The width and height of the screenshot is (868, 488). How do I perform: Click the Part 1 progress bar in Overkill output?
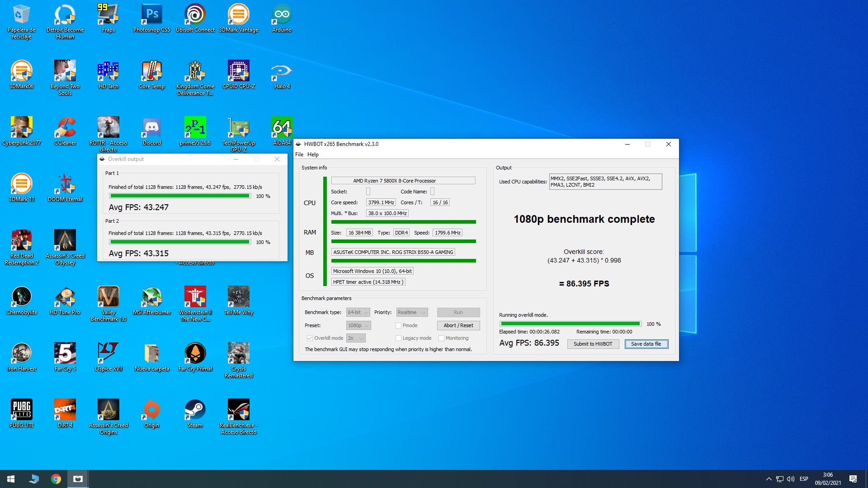pos(180,196)
